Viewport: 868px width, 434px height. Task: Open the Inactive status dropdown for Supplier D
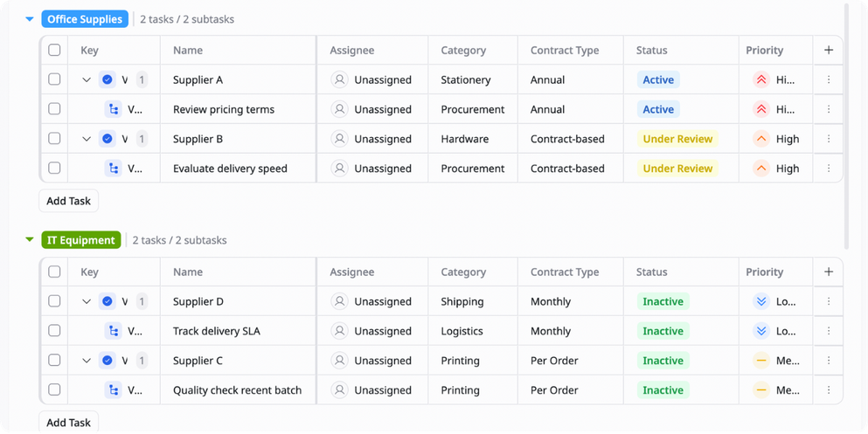click(x=663, y=301)
